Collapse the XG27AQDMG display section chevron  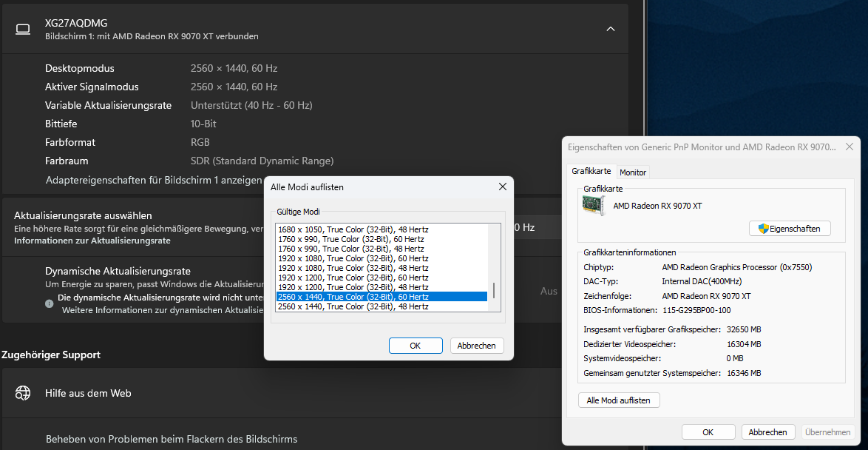click(x=611, y=29)
